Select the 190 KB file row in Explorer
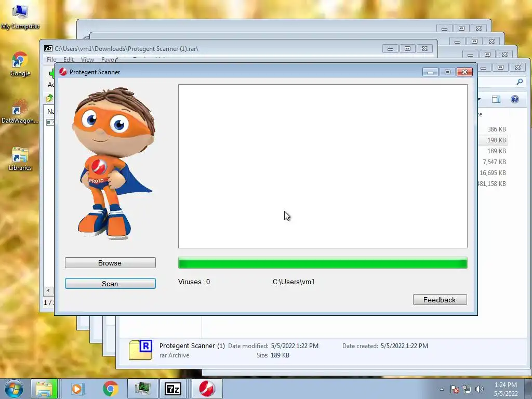Image resolution: width=532 pixels, height=399 pixels. point(493,140)
